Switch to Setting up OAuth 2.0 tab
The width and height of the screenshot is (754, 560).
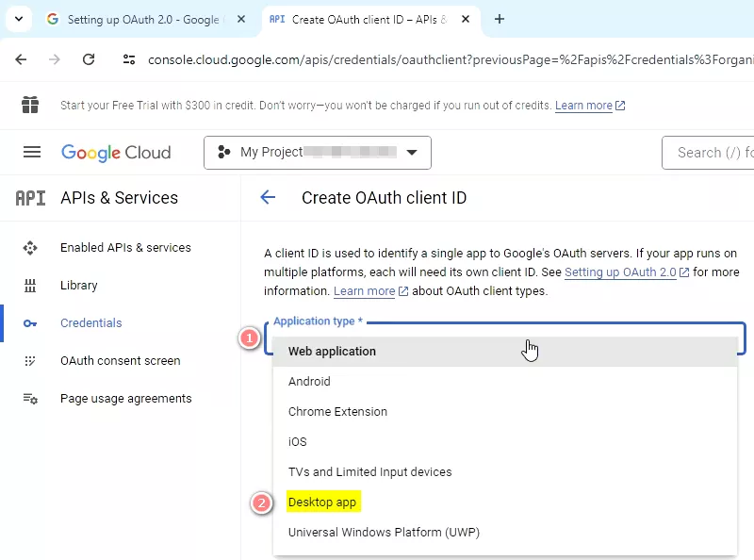(143, 19)
